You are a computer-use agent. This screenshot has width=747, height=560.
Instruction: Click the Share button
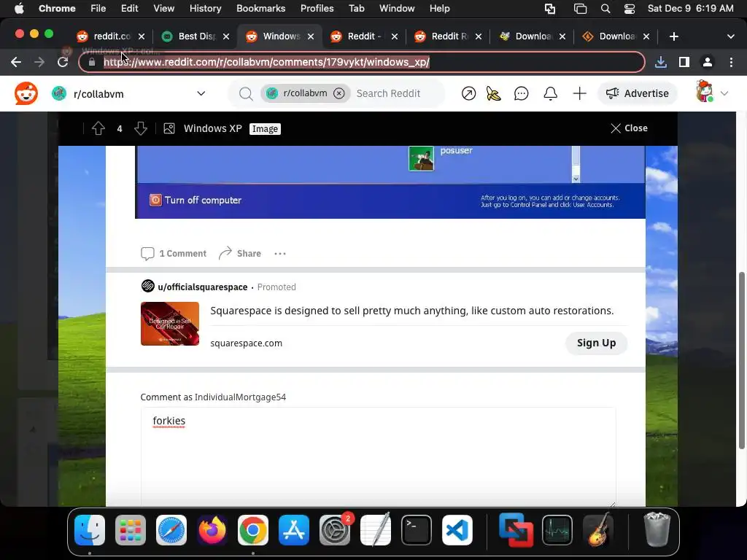click(239, 253)
